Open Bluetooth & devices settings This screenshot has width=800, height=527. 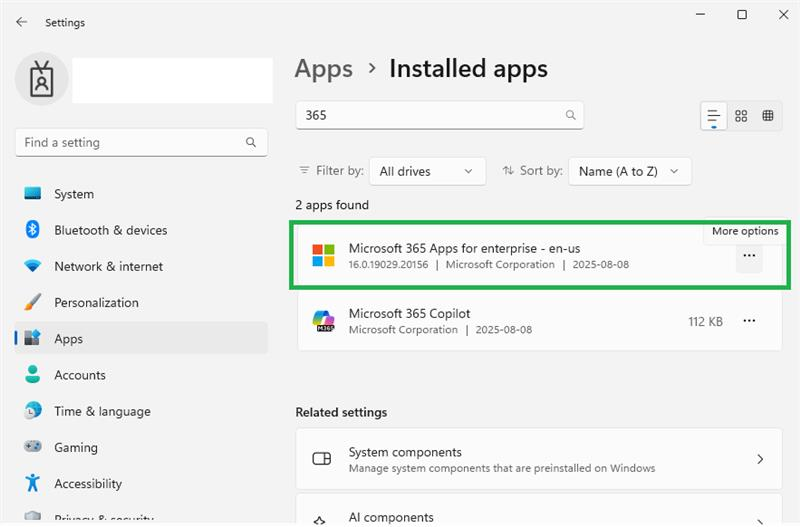coord(141,230)
